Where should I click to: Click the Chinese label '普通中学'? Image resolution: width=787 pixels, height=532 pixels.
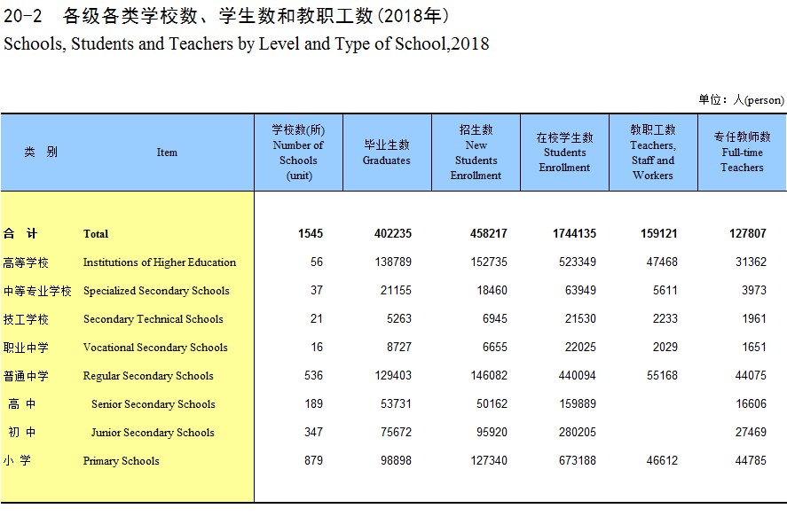click(x=26, y=376)
